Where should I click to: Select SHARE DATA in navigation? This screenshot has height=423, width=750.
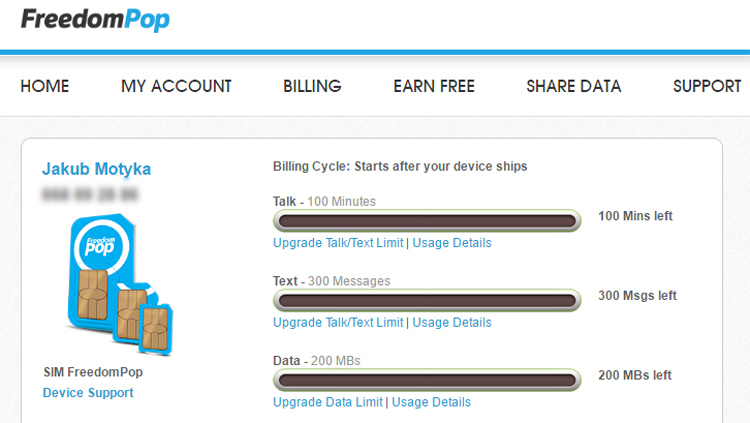pyautogui.click(x=574, y=86)
